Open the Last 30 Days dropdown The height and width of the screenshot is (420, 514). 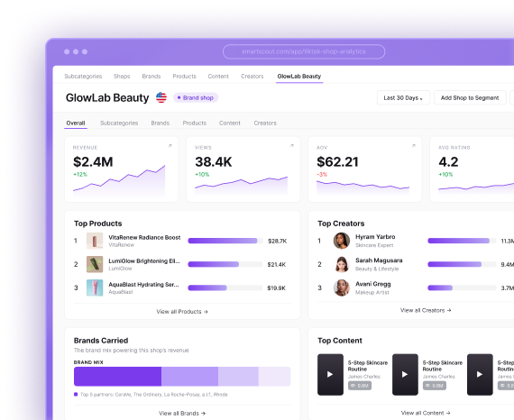tap(403, 97)
